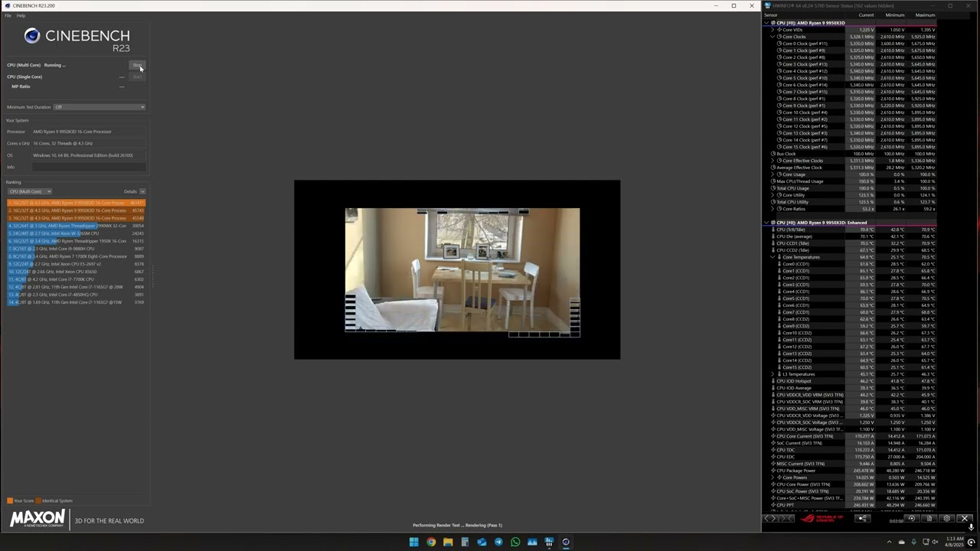This screenshot has height=551, width=980.
Task: Click the HWiNFO network share icon
Action: [863, 518]
